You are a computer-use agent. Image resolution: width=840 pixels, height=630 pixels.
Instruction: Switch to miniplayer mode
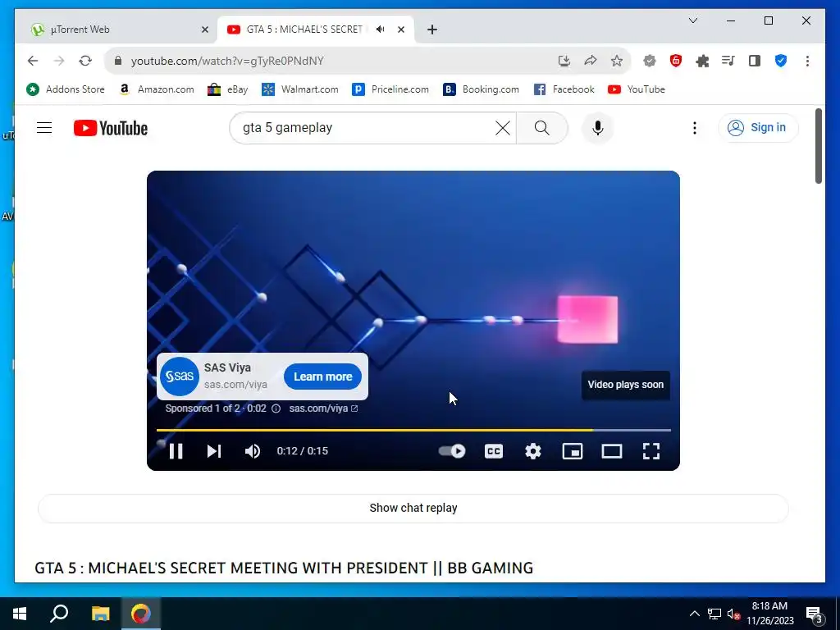click(572, 451)
